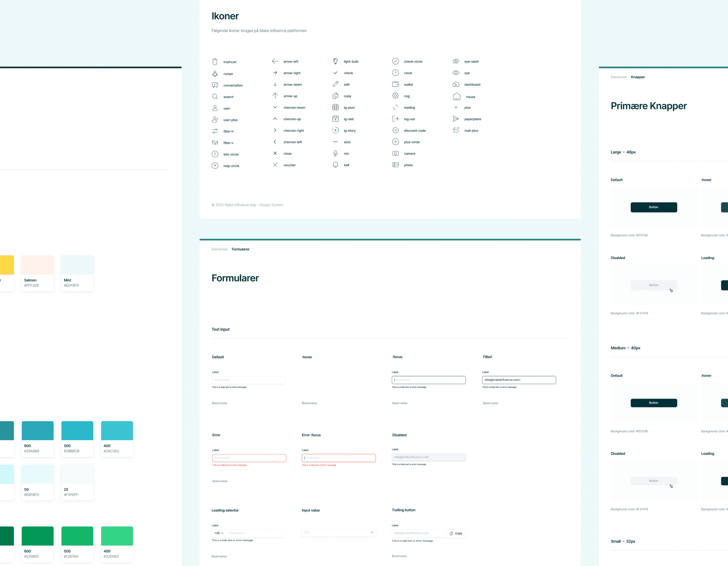Select the rocket icon

[215, 74]
